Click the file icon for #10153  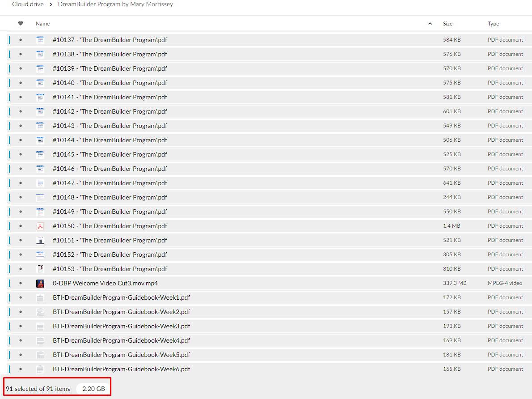tap(40, 269)
